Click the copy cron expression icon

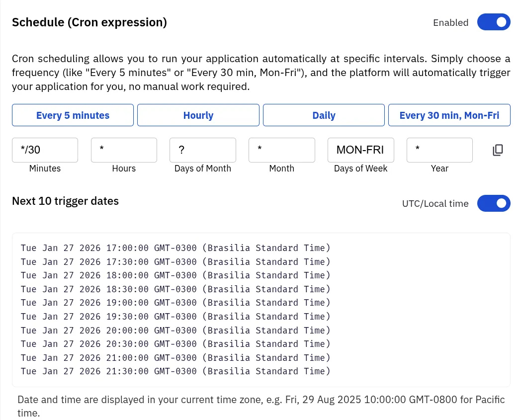[x=498, y=150]
